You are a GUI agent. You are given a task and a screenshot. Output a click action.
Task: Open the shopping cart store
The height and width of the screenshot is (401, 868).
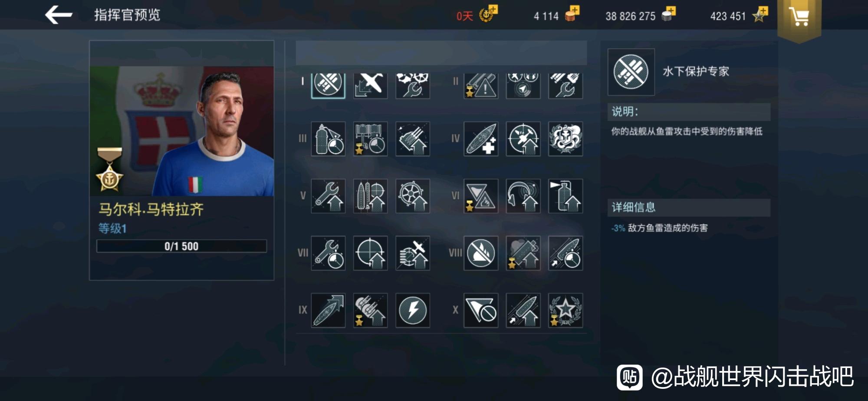click(799, 17)
